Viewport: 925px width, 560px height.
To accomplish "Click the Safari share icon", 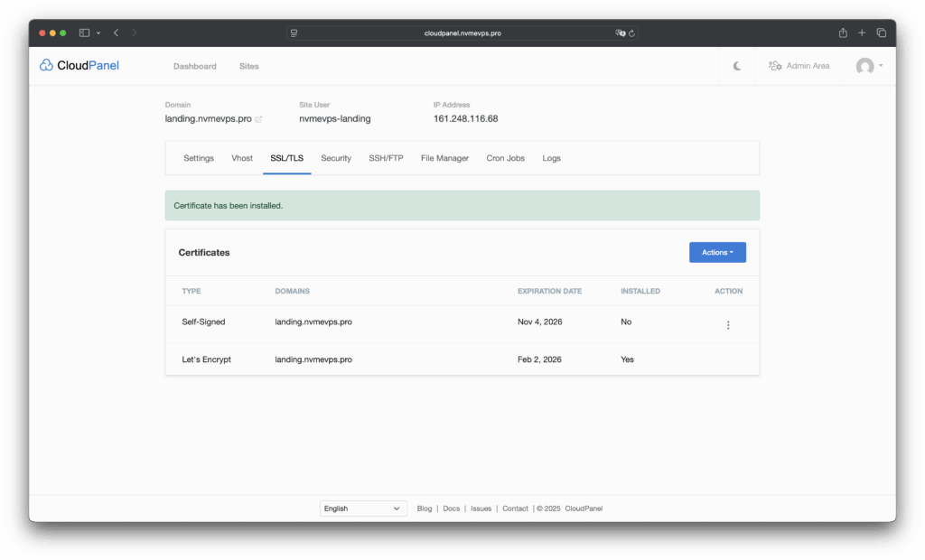I will pos(843,33).
